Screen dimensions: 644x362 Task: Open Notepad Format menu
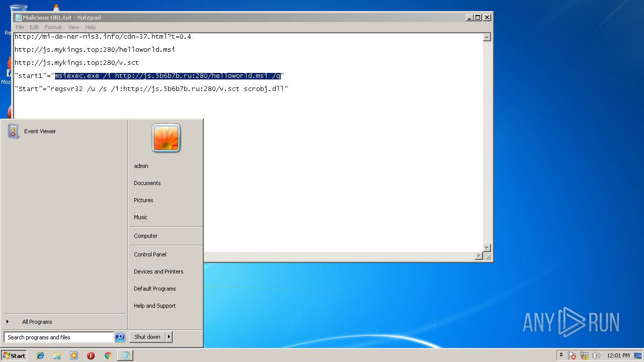53,27
